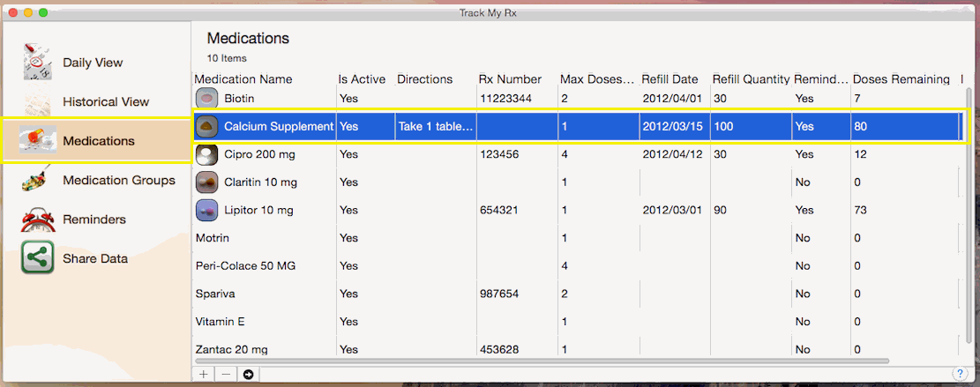Click the Lipitor 10 mg pill image

pos(206,210)
